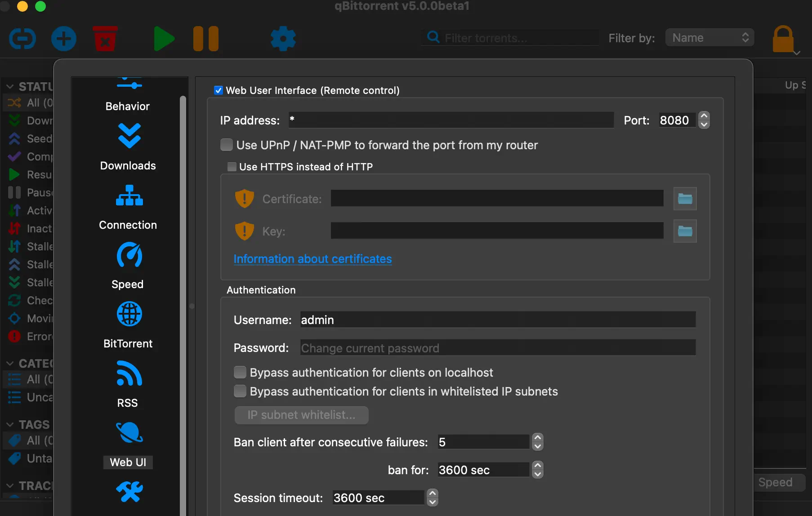Click the orange lock UI icon
Screen dimensions: 812x516
coord(783,39)
